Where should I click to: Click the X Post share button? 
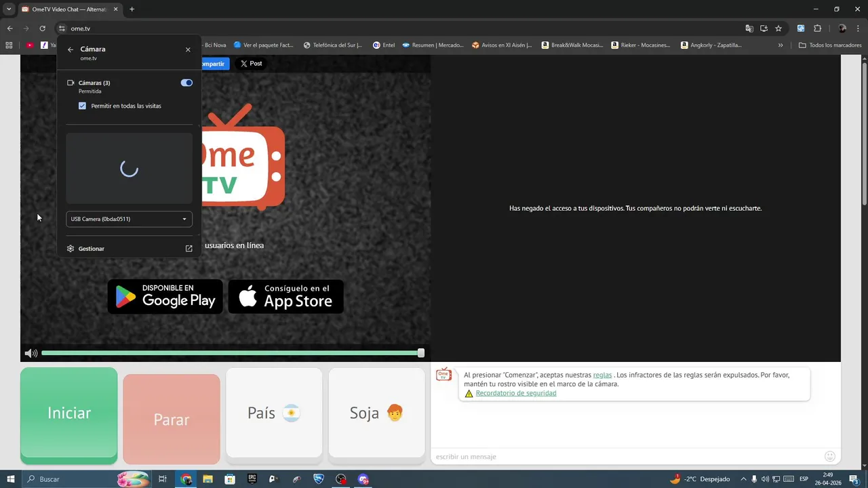[251, 64]
